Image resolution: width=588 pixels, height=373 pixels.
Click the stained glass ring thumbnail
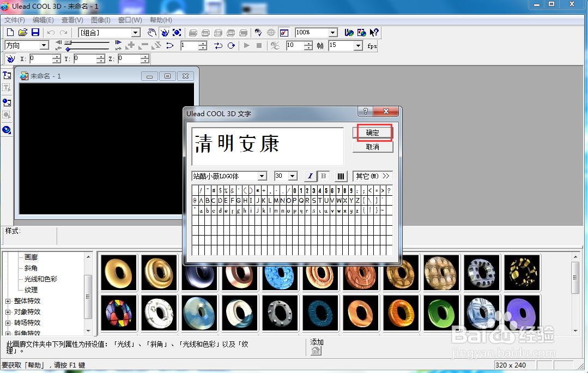(118, 313)
